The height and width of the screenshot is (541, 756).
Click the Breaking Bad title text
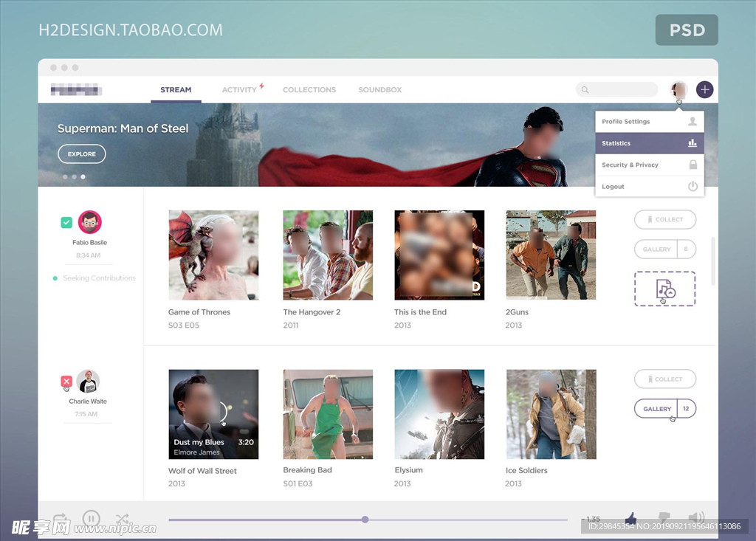coord(307,470)
